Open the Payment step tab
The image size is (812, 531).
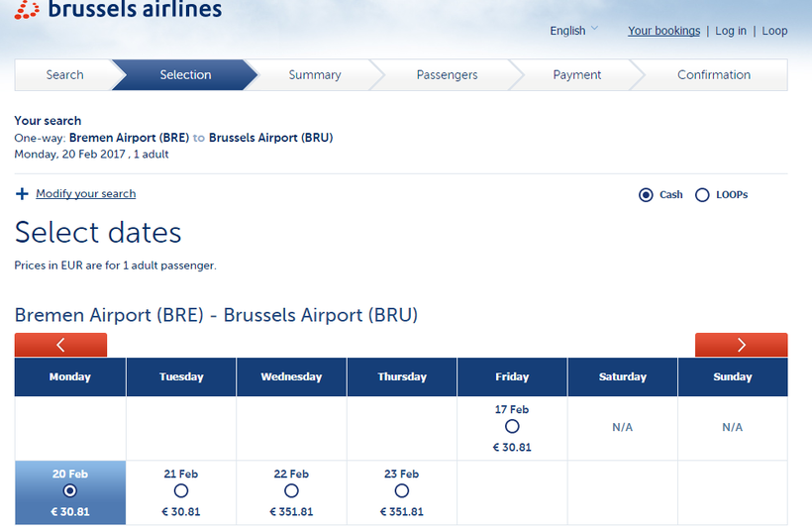pyautogui.click(x=576, y=75)
